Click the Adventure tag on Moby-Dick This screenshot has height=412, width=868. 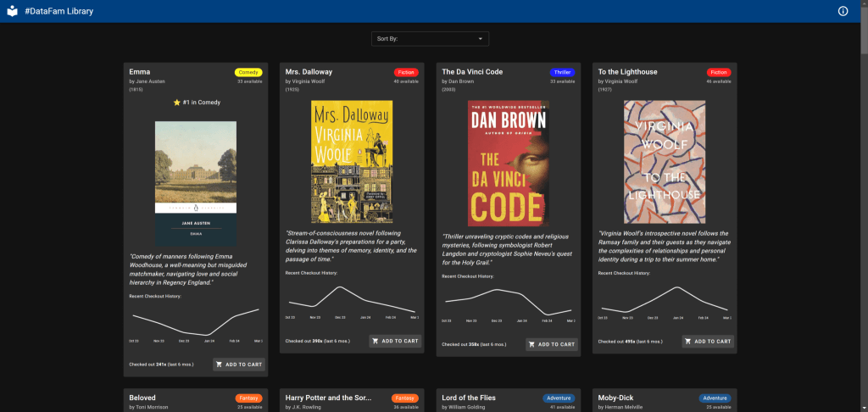click(x=715, y=398)
